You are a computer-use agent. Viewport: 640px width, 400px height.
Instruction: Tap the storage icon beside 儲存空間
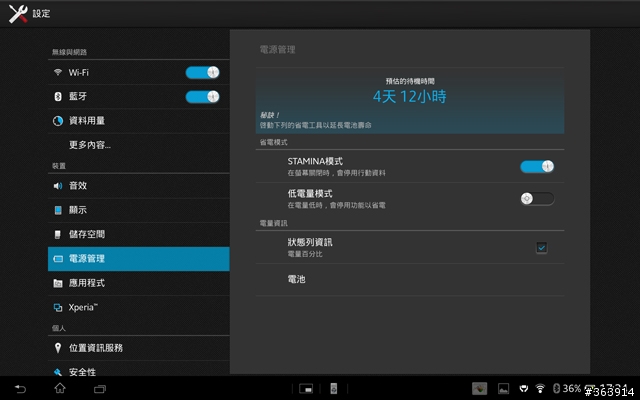(x=58, y=234)
